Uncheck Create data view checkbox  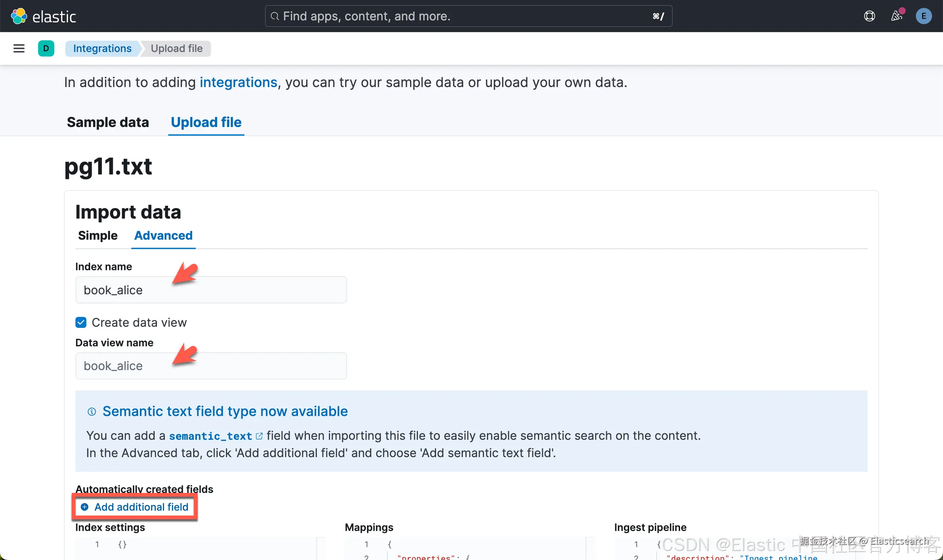pyautogui.click(x=81, y=322)
